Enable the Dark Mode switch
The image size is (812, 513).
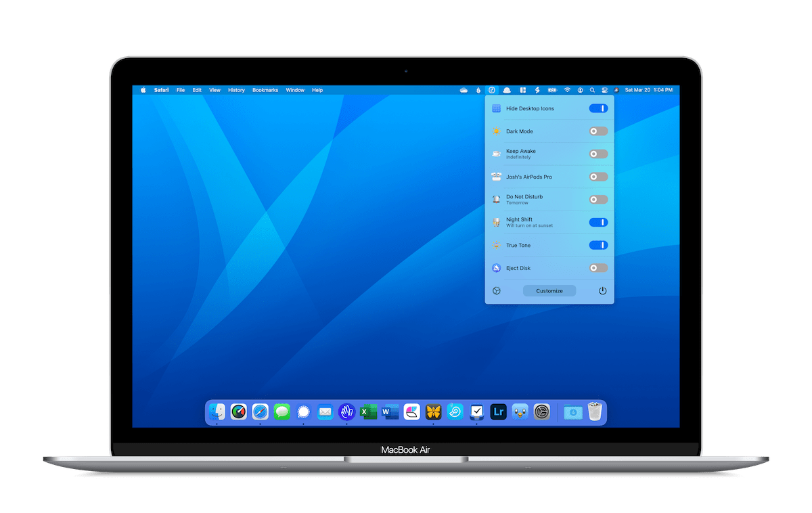coord(598,131)
